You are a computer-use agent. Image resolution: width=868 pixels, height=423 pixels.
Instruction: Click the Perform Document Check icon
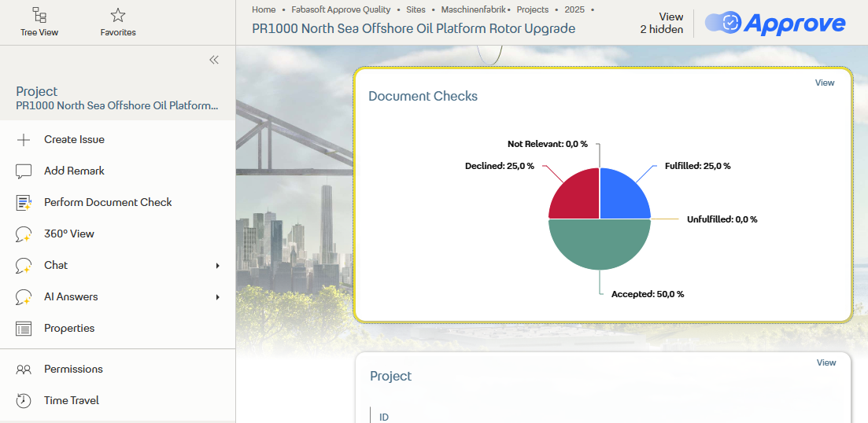(24, 203)
